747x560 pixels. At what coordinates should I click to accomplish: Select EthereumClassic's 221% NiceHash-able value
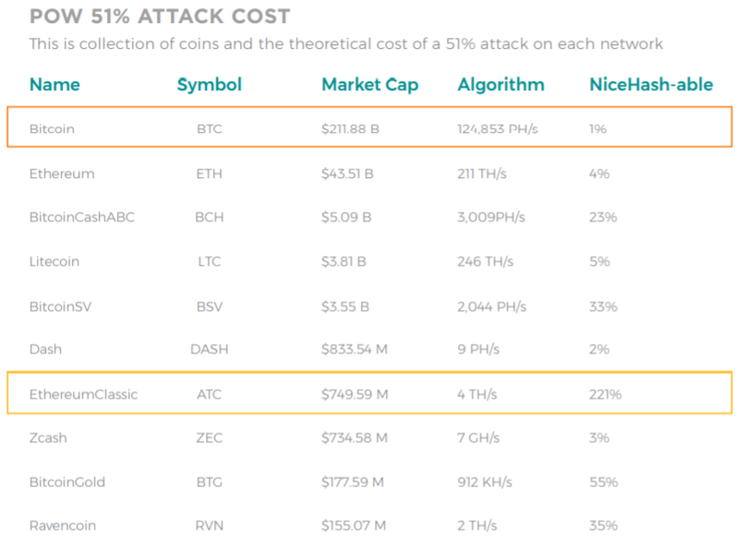click(x=605, y=394)
